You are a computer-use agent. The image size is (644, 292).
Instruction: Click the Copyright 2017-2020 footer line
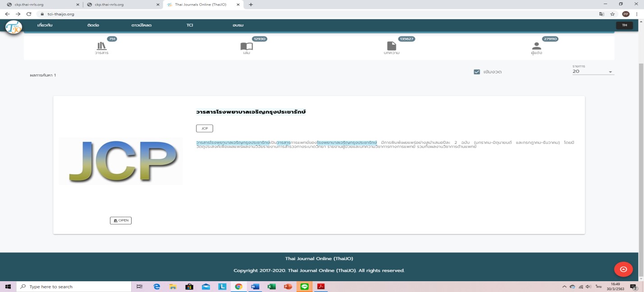319,271
